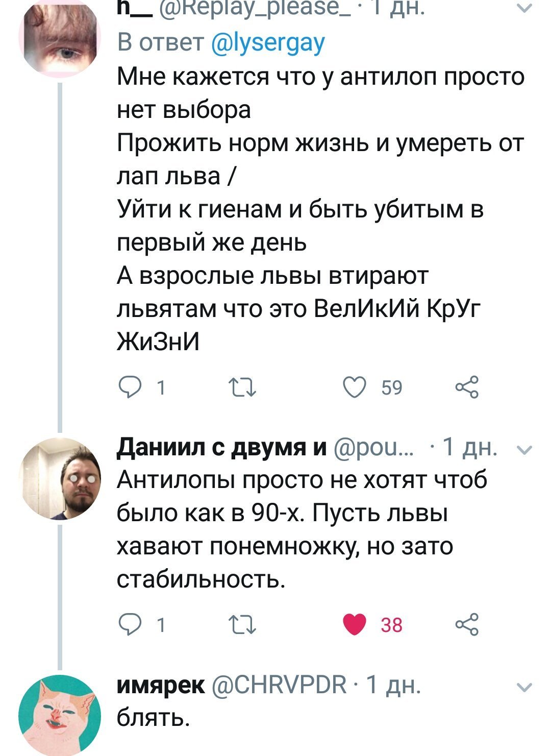Open the имярек profile name
The image size is (551, 756).
coord(161,685)
